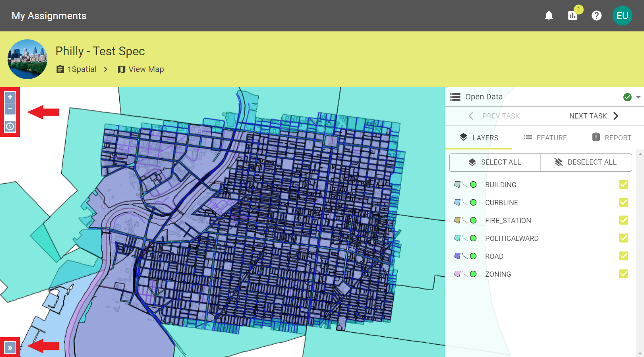
Task: Expand the Open Data dropdown arrow
Action: click(x=638, y=97)
